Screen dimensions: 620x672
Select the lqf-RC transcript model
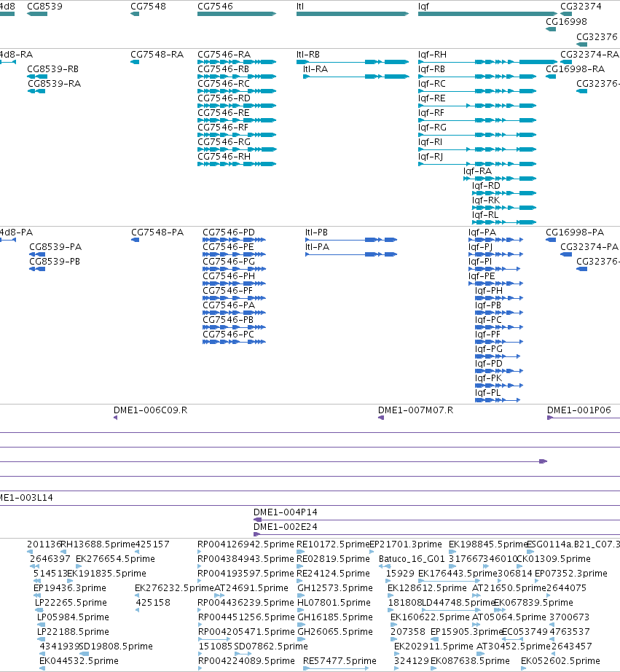coord(477,91)
